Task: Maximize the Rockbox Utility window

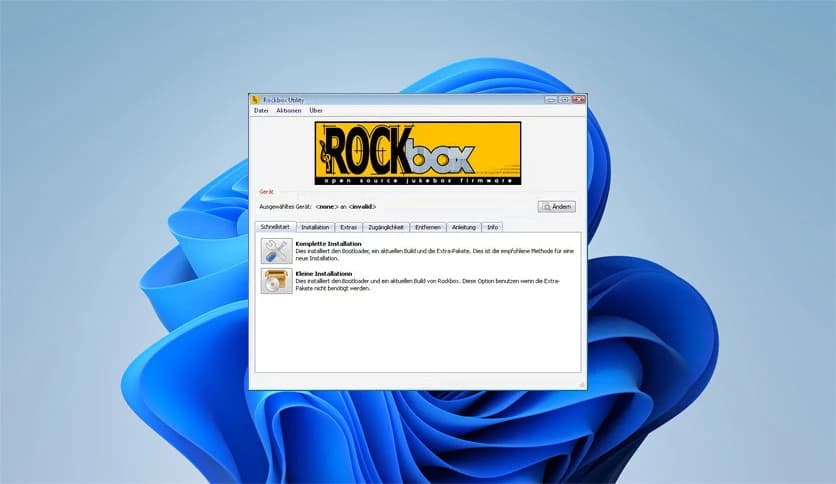Action: click(564, 100)
